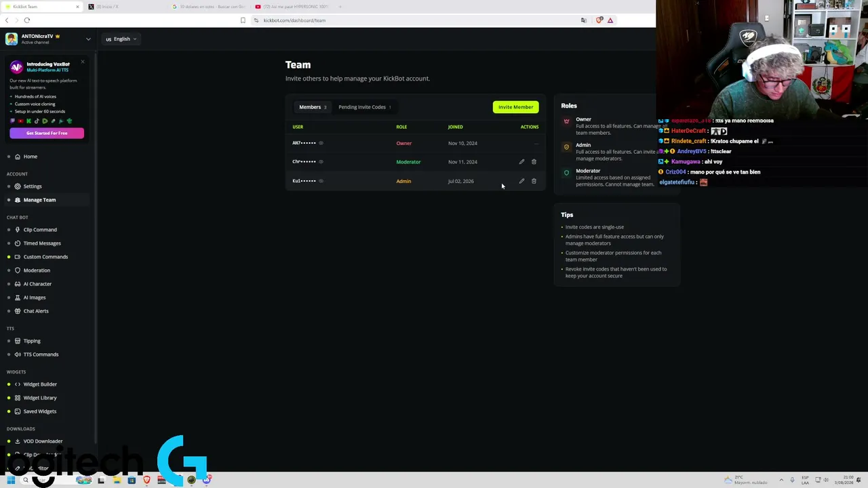The height and width of the screenshot is (488, 868).
Task: Navigate to TTS Commands page
Action: [41, 354]
